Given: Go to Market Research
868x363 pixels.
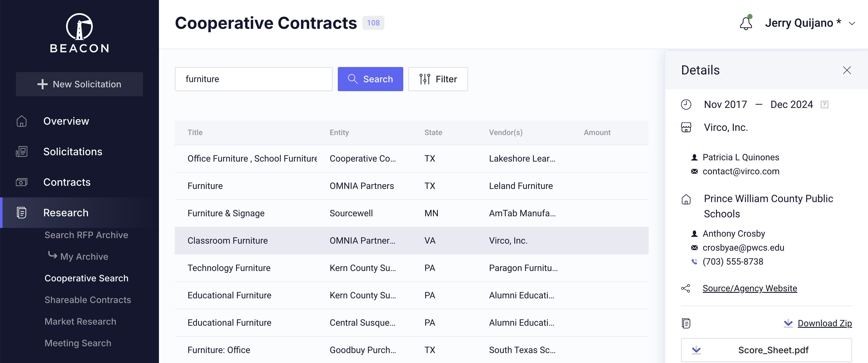Looking at the screenshot, I should (80, 321).
